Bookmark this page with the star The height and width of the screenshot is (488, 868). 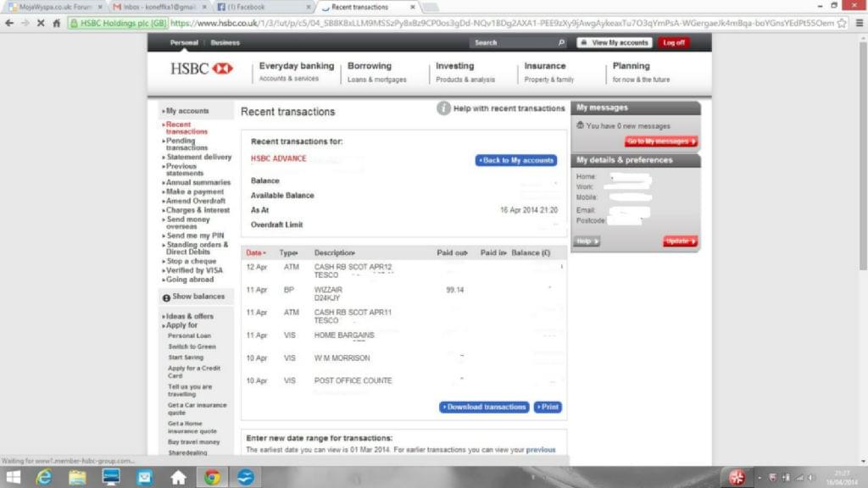[842, 23]
